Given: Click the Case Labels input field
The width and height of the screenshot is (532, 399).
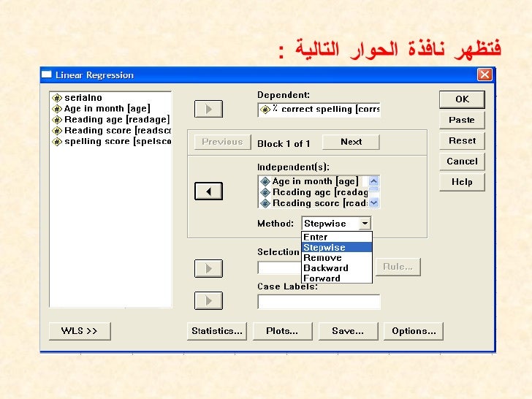Looking at the screenshot, I should (319, 302).
